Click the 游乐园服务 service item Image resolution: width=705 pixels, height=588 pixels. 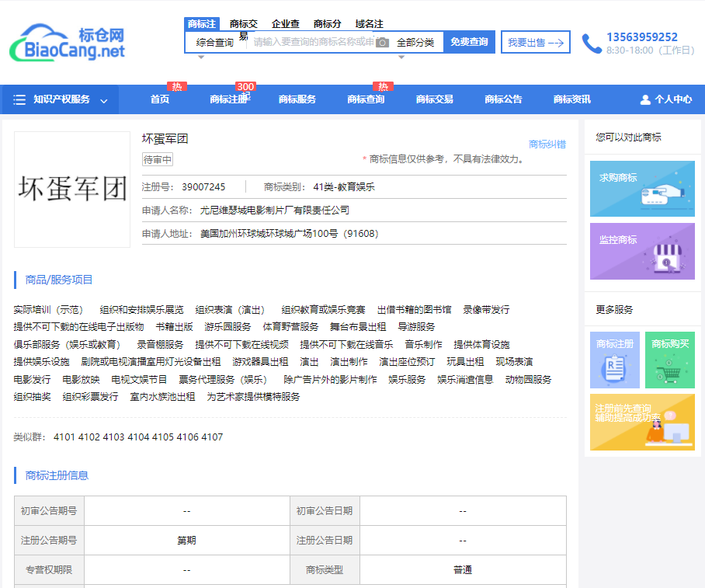pos(227,327)
